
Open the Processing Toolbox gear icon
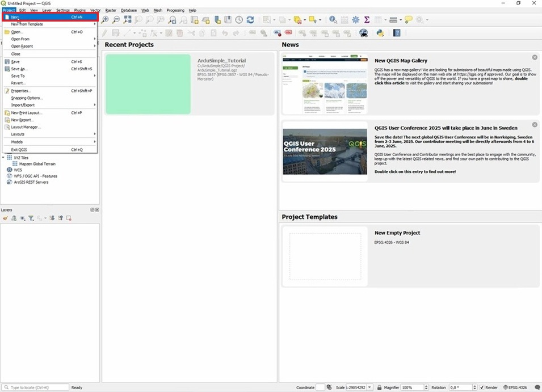click(x=355, y=20)
